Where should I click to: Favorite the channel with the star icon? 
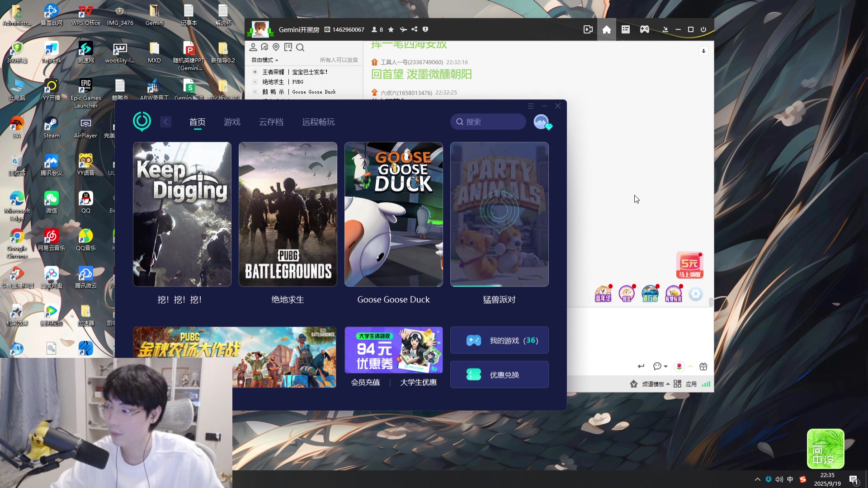coord(391,29)
